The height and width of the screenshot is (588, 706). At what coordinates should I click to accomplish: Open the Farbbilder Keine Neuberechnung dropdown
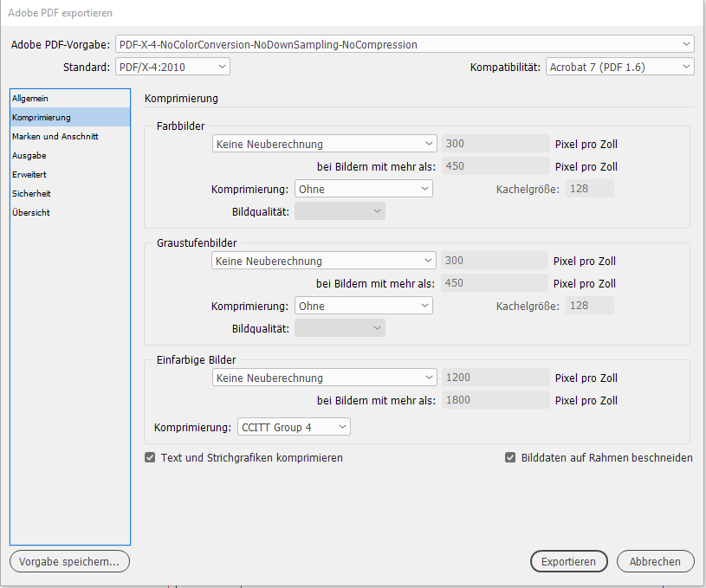324,144
